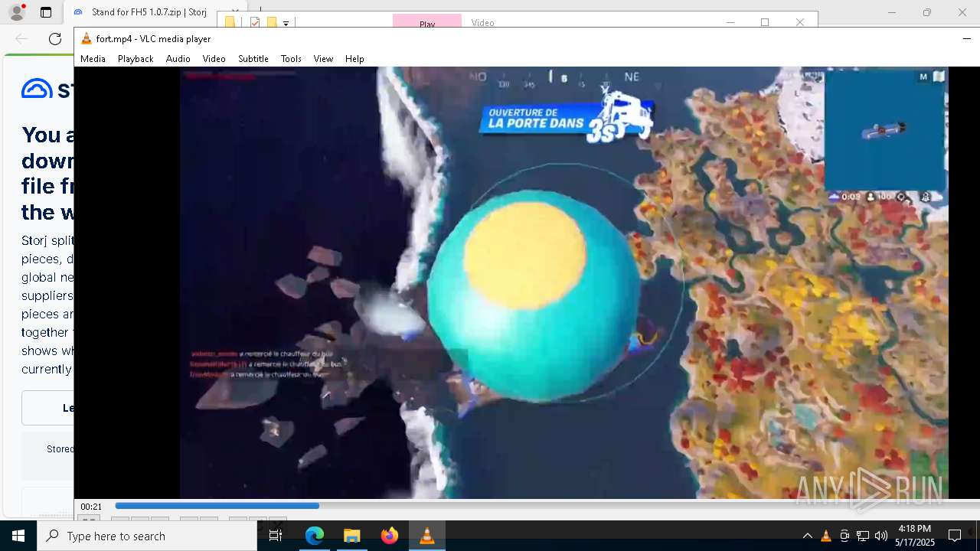This screenshot has width=980, height=551.
Task: Open the Video menu in VLC
Action: tap(214, 59)
